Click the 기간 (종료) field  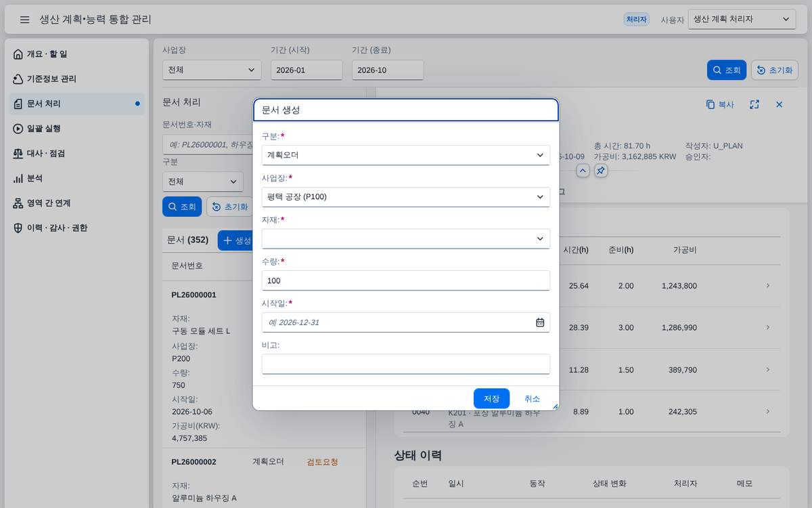point(388,70)
